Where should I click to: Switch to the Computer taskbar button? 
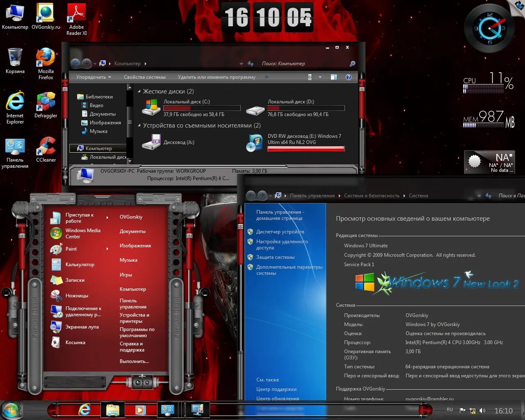pyautogui.click(x=198, y=409)
